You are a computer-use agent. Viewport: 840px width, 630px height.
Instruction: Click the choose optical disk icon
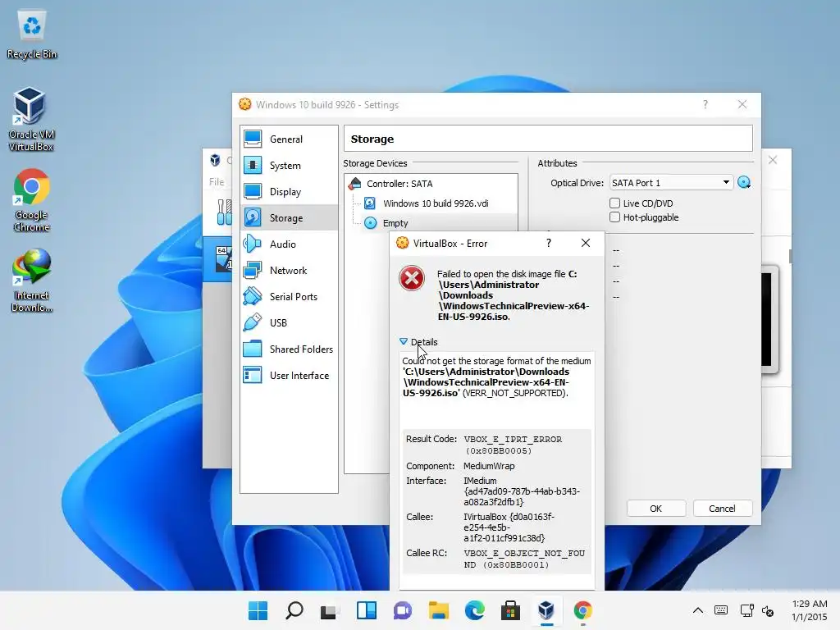pos(743,183)
